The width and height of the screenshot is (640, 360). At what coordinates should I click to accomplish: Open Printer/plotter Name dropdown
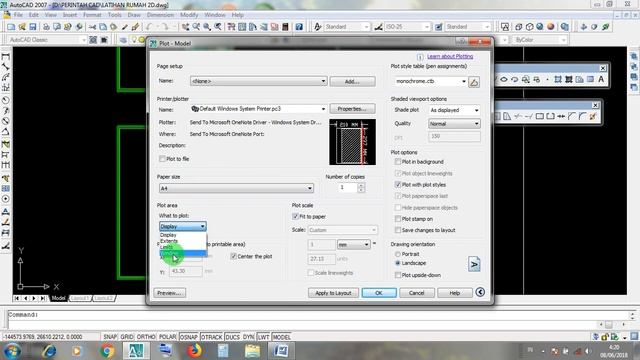pyautogui.click(x=258, y=109)
